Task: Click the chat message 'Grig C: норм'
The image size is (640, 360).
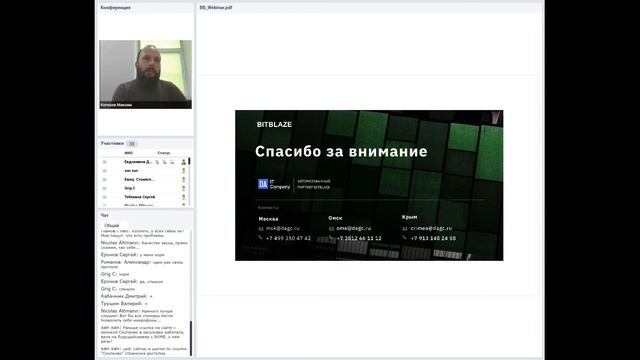Action: [x=115, y=274]
